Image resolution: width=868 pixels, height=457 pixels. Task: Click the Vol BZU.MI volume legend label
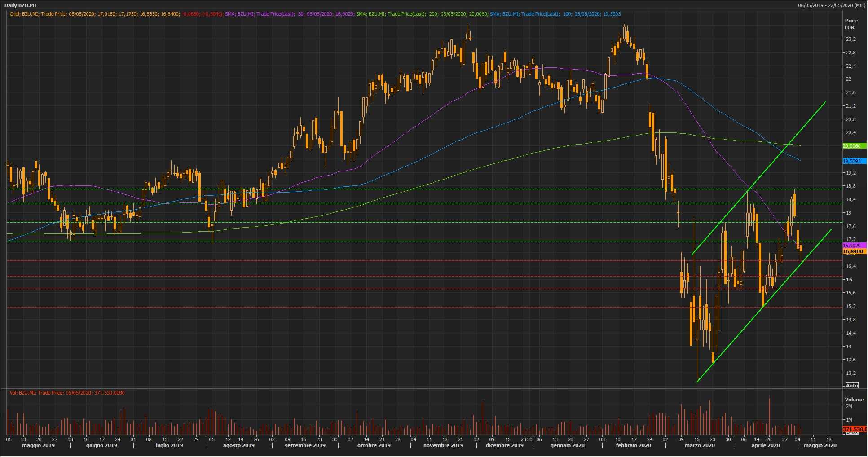pos(67,393)
